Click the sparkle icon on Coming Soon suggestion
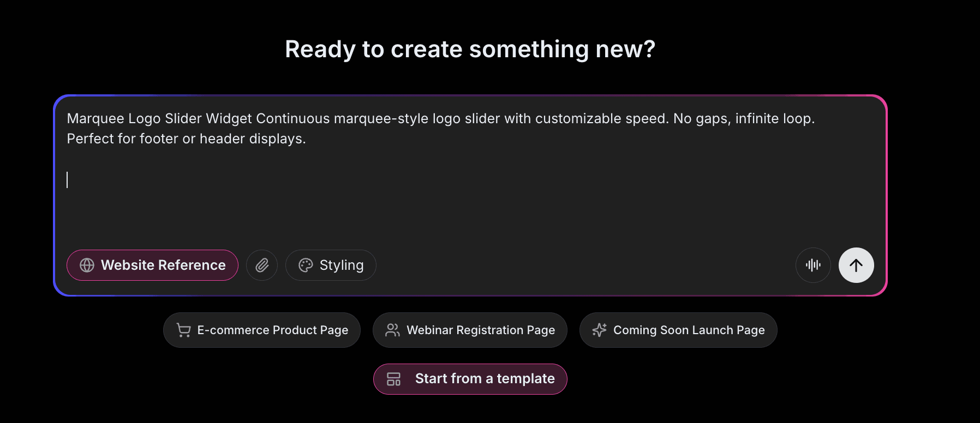Viewport: 980px width, 423px height. click(600, 330)
